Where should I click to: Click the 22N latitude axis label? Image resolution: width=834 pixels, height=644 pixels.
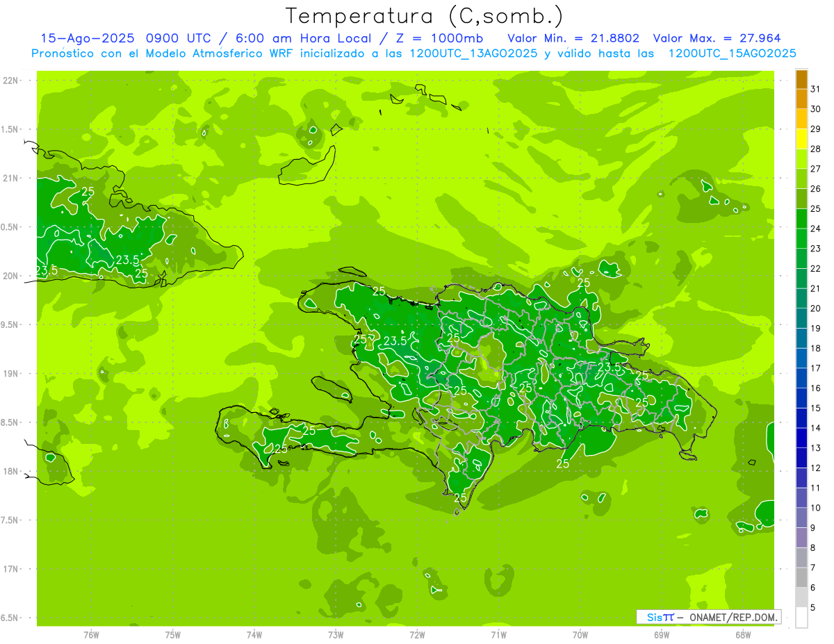coord(10,81)
